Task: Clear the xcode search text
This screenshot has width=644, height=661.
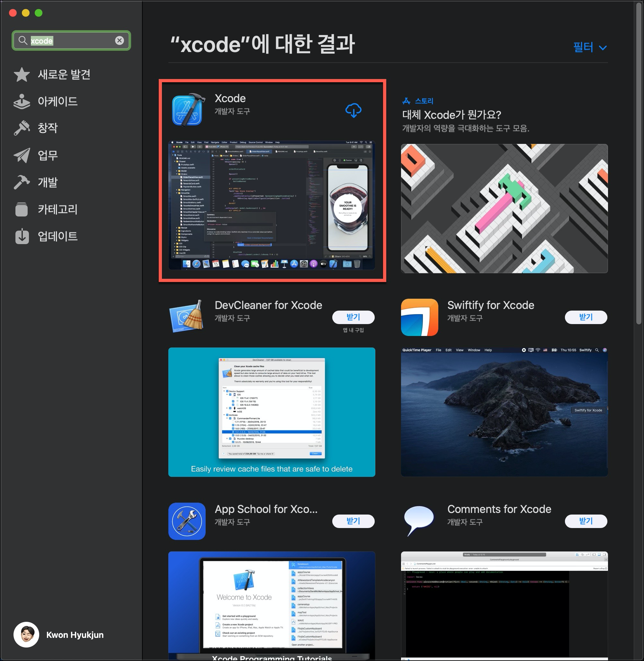Action: [120, 40]
